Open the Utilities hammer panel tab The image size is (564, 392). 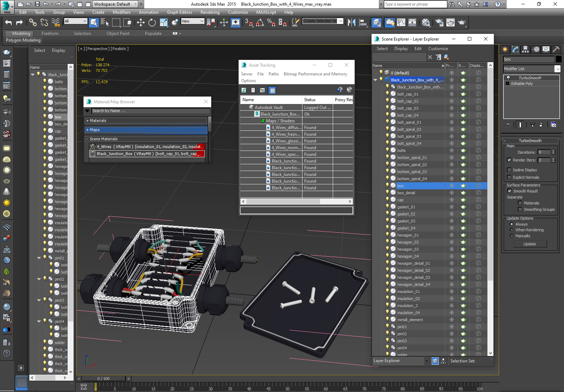point(556,49)
